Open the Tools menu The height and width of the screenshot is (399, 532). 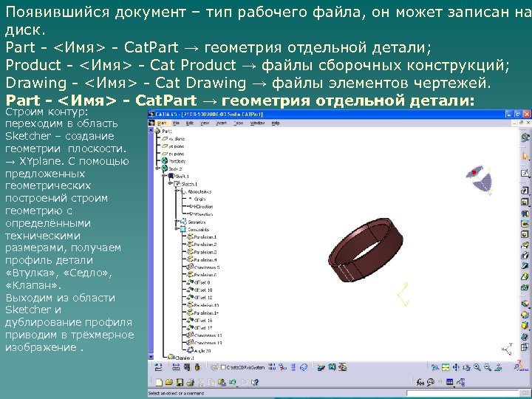[239, 123]
